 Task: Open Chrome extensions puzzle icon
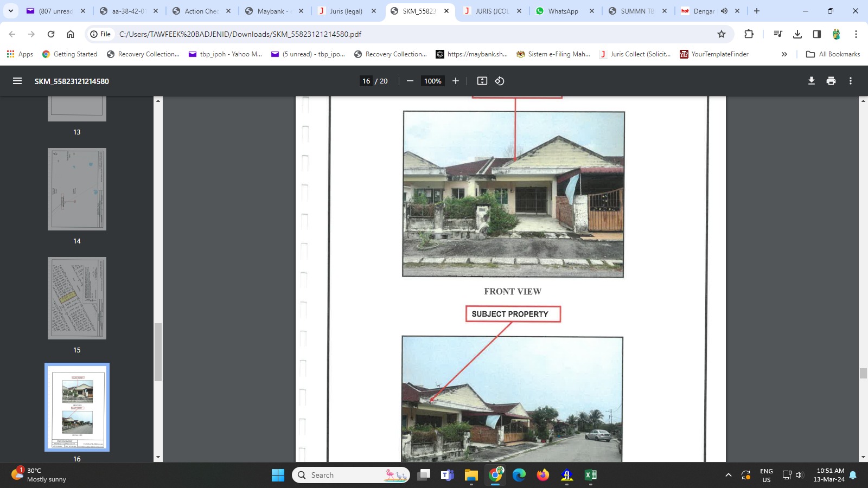coord(749,34)
